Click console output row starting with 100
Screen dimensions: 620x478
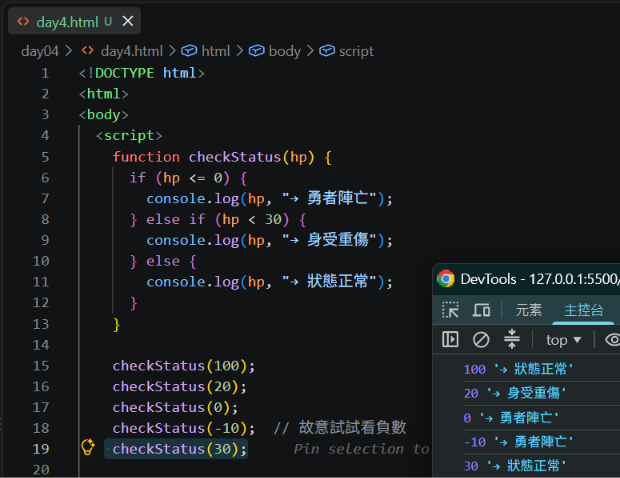pos(541,369)
